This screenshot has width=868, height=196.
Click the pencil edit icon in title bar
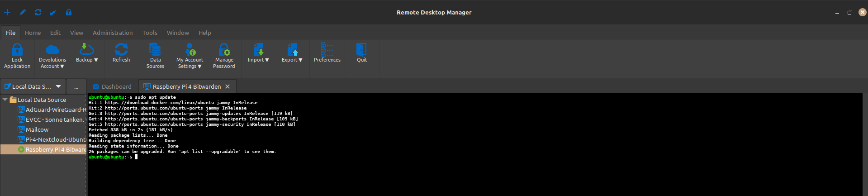[x=23, y=12]
